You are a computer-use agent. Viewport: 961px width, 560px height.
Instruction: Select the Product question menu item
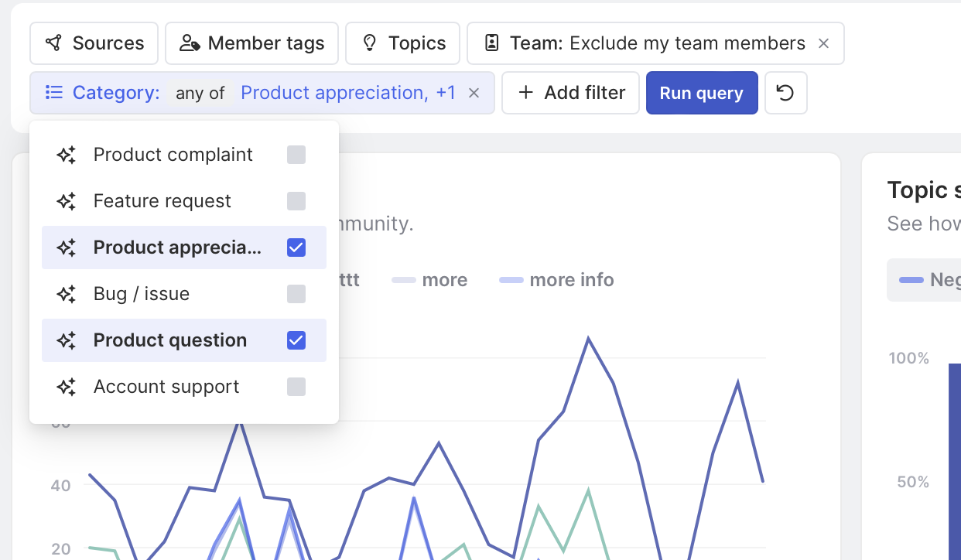pyautogui.click(x=184, y=340)
